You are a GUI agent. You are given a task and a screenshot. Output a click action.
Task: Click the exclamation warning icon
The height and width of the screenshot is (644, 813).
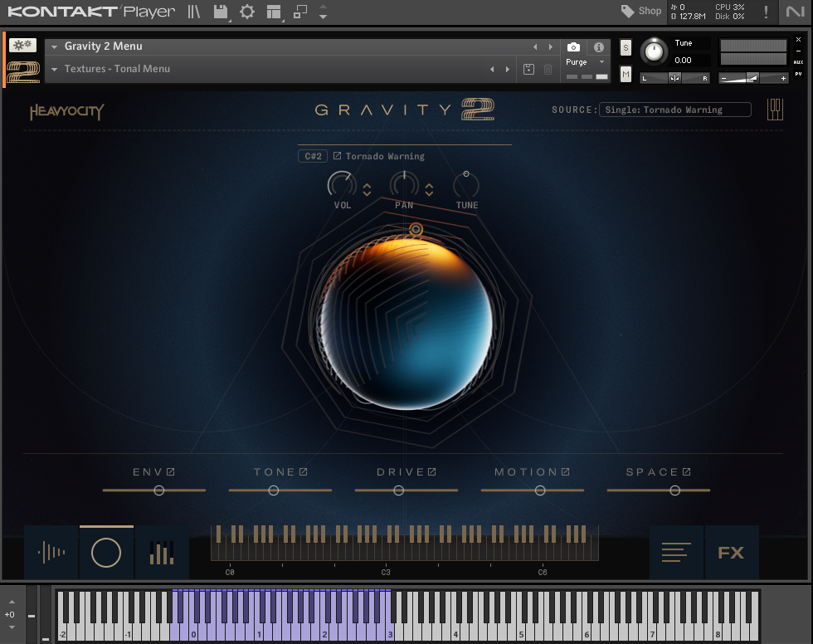766,12
